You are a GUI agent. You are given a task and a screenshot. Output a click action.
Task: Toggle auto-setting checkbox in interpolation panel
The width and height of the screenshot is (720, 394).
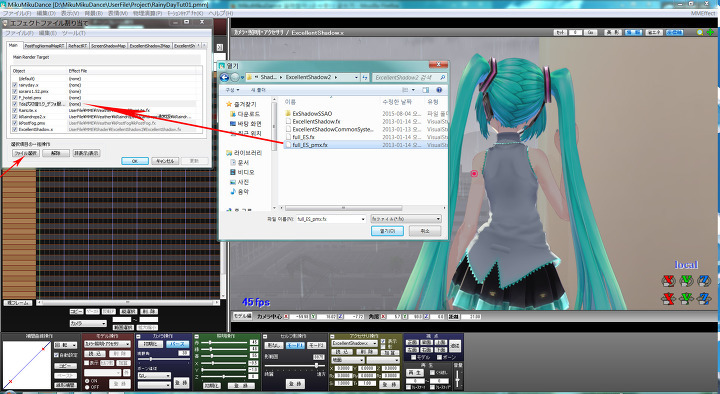pos(56,355)
